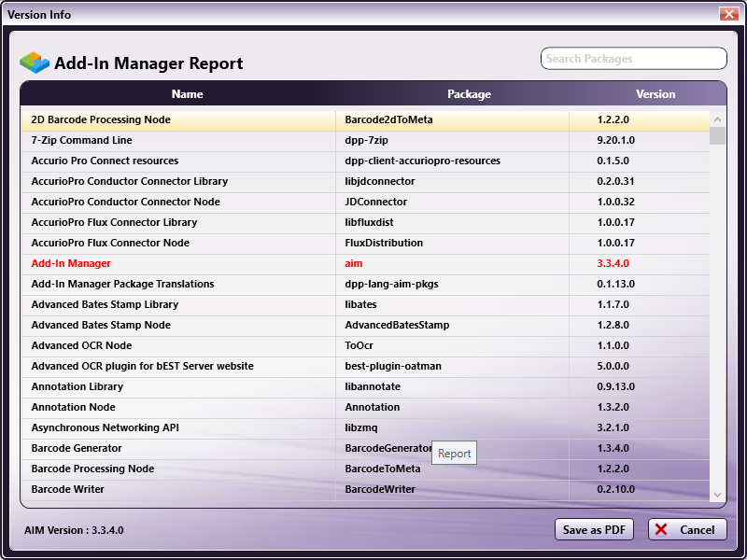Screen dimensions: 747x560
Task: Select Add-In Manager Package Translations row
Action: [x=365, y=284]
